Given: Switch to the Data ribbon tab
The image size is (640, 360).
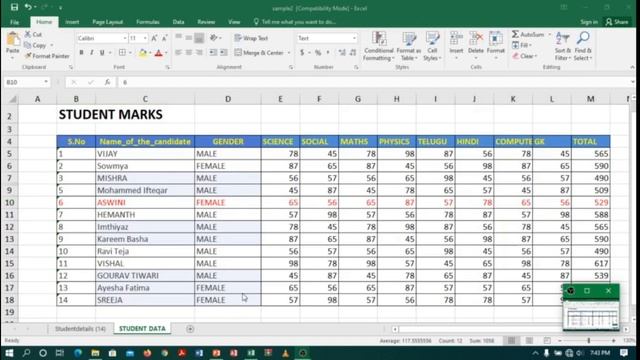Looking at the screenshot, I should [x=178, y=22].
